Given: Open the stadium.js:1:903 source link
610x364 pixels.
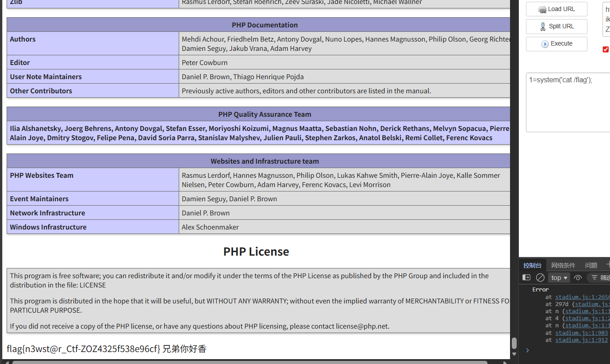Looking at the screenshot, I should [581, 333].
